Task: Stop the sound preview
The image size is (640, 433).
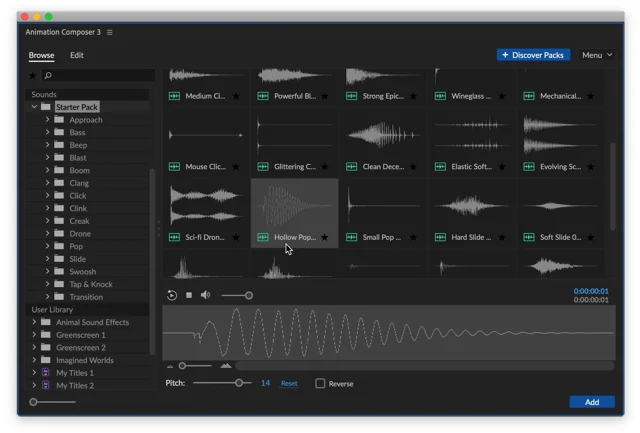Action: (189, 295)
